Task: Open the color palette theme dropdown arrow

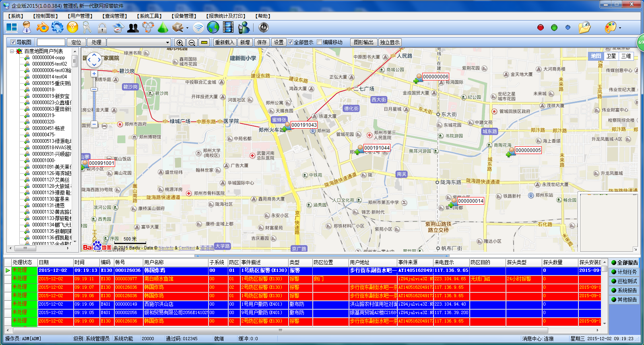Action: click(x=620, y=28)
